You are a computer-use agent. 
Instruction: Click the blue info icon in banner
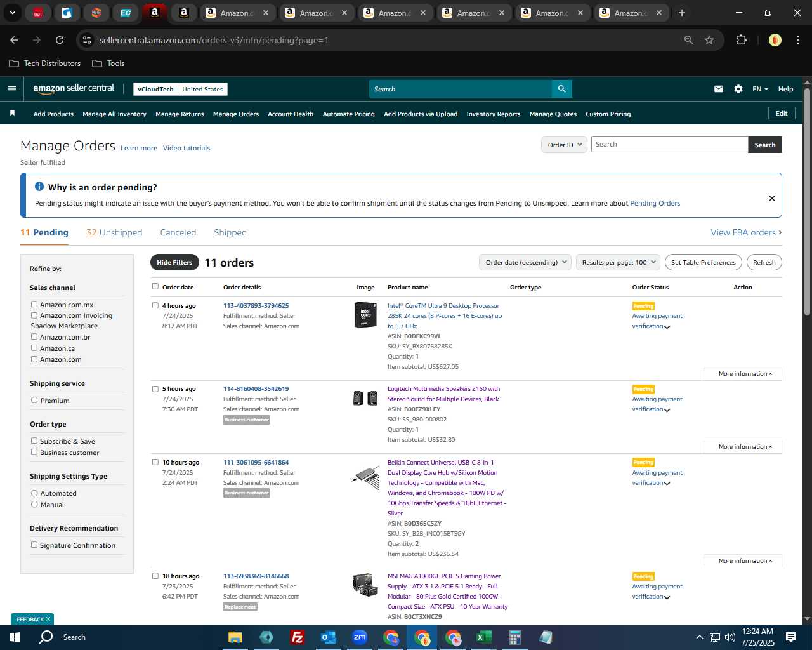[x=39, y=187]
